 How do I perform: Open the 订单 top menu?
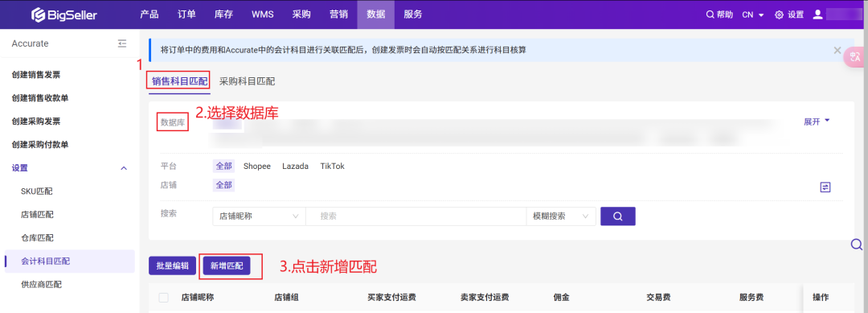pos(186,14)
